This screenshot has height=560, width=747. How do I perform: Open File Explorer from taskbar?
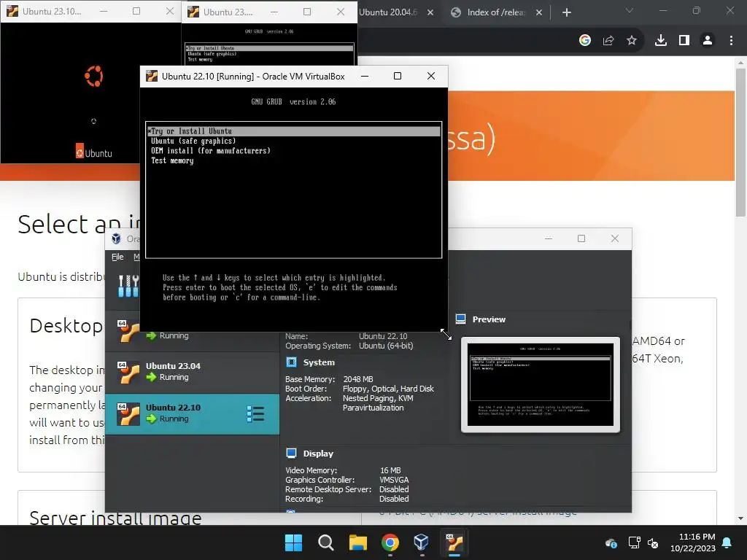357,542
